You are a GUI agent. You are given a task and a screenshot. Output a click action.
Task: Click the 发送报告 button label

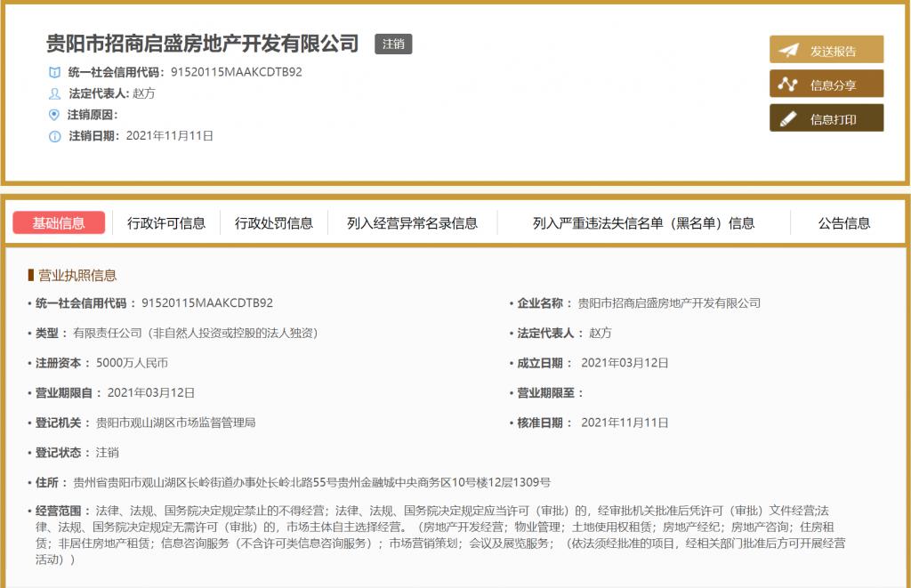tap(833, 51)
